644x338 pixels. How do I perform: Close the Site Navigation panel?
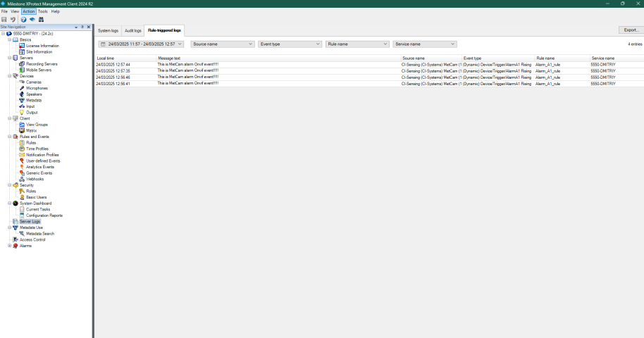point(88,27)
